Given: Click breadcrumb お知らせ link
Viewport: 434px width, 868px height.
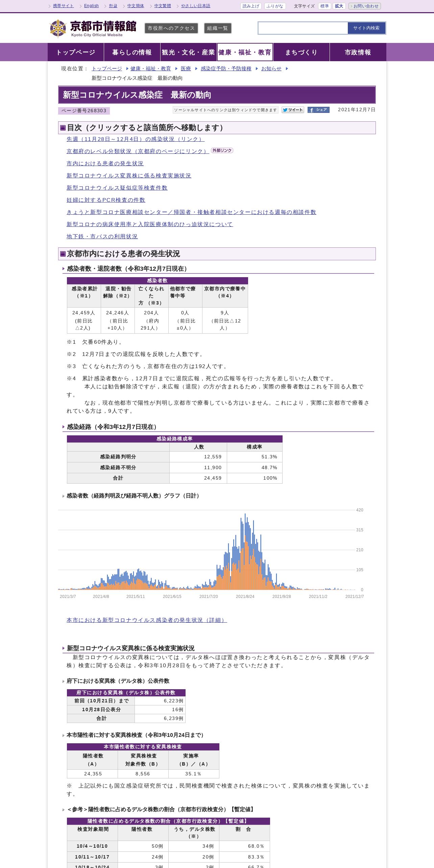Looking at the screenshot, I should (271, 69).
